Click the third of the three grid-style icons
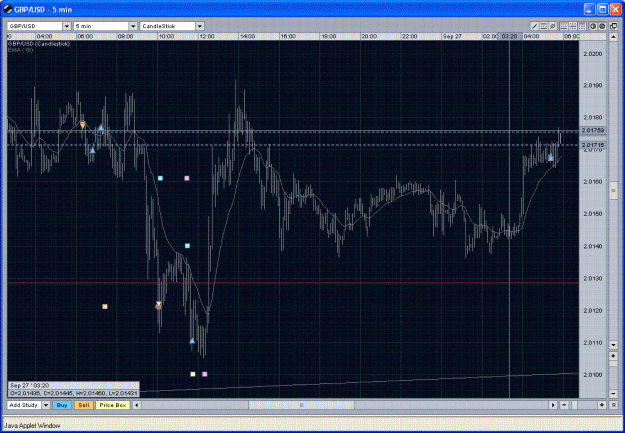625x433 pixels. tap(582, 26)
